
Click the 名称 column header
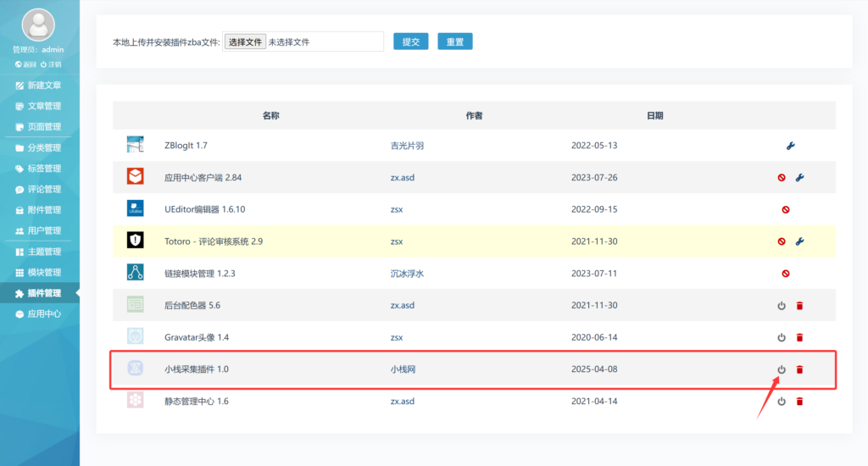point(270,116)
